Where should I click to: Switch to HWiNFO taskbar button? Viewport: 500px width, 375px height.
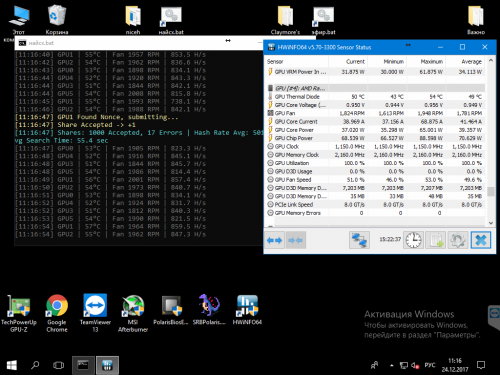[x=107, y=365]
